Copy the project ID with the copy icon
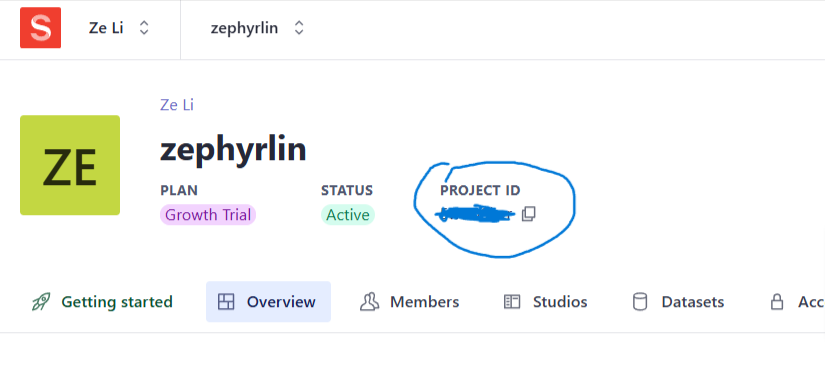 click(529, 214)
